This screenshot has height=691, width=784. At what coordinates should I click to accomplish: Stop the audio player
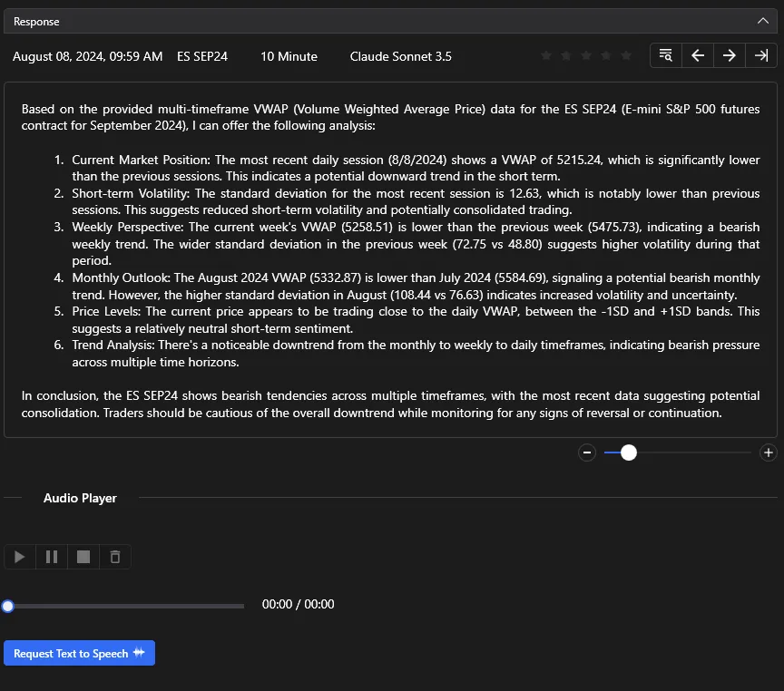pos(83,557)
